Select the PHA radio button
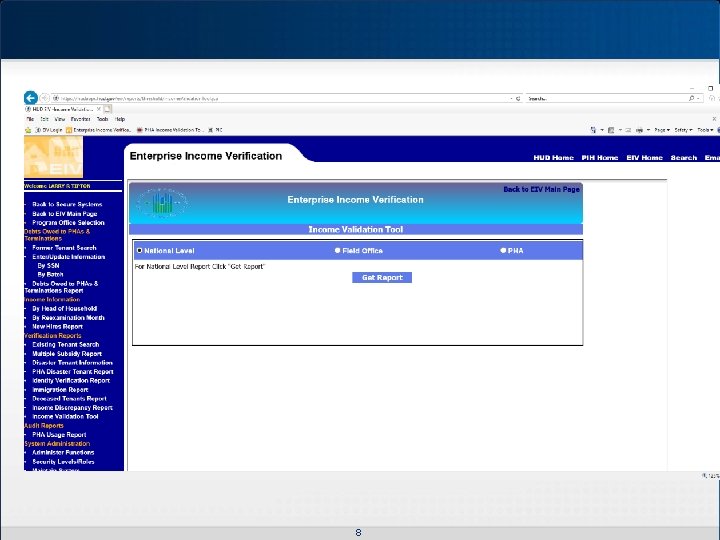 503,250
